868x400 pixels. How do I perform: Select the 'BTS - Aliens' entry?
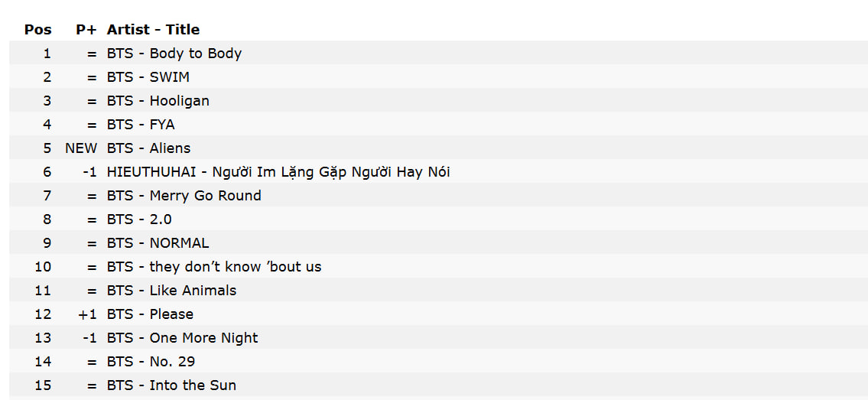click(149, 148)
